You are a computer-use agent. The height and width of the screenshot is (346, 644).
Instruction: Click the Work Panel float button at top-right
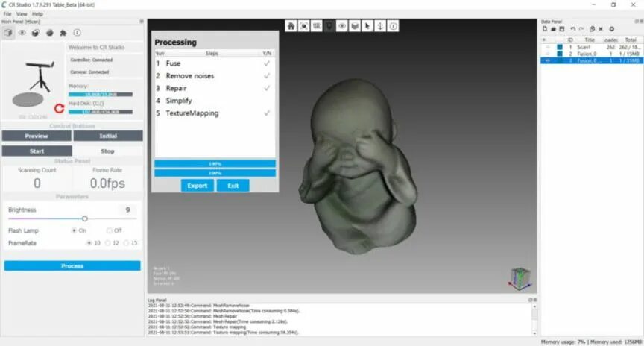[x=142, y=22]
